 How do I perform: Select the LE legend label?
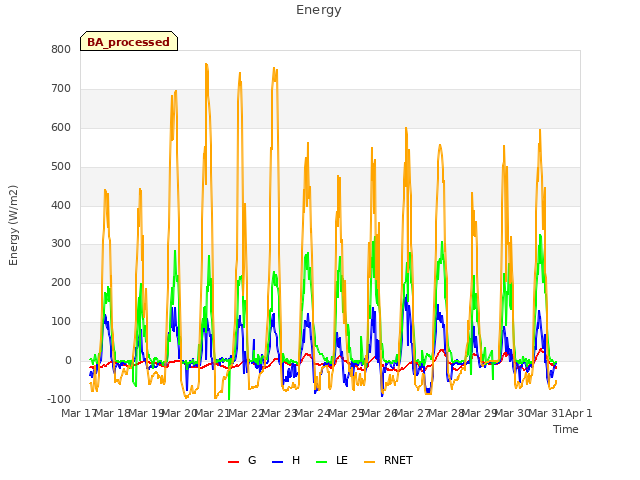click(x=342, y=460)
